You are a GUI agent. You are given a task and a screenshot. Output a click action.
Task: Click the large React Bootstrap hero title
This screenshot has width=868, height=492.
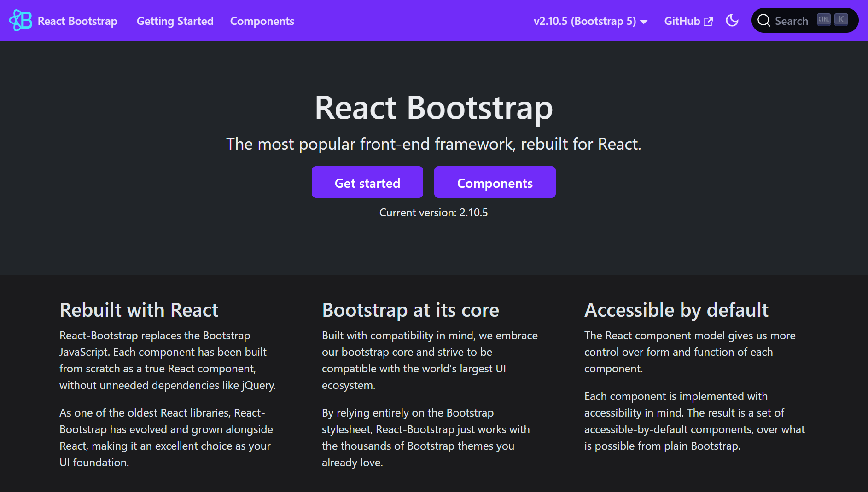(x=433, y=108)
